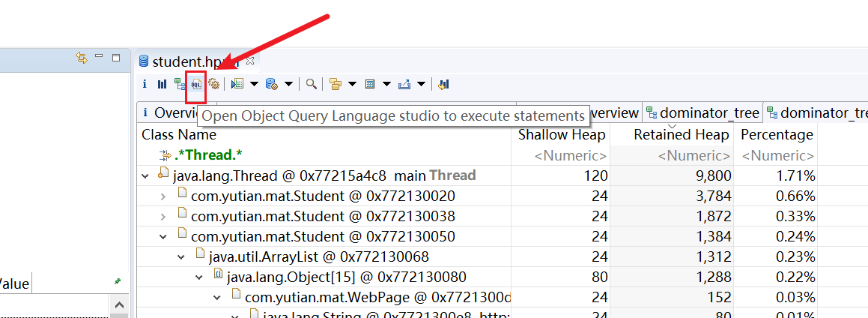
Task: Open the OQL studio icon
Action: 196,84
